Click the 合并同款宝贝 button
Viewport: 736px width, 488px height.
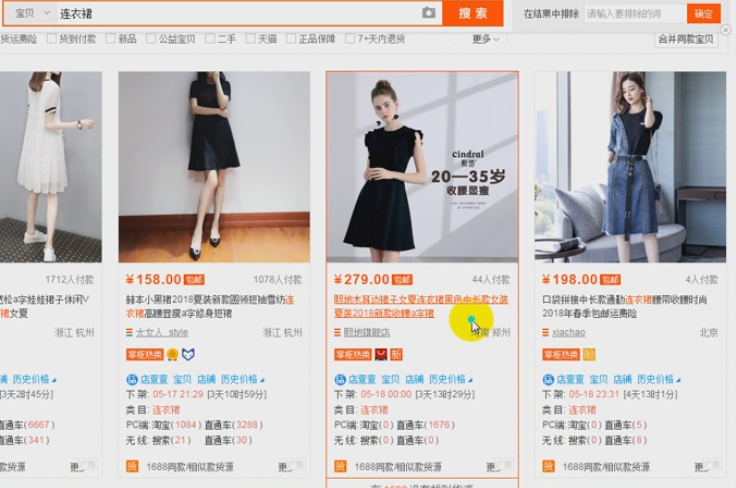(686, 39)
